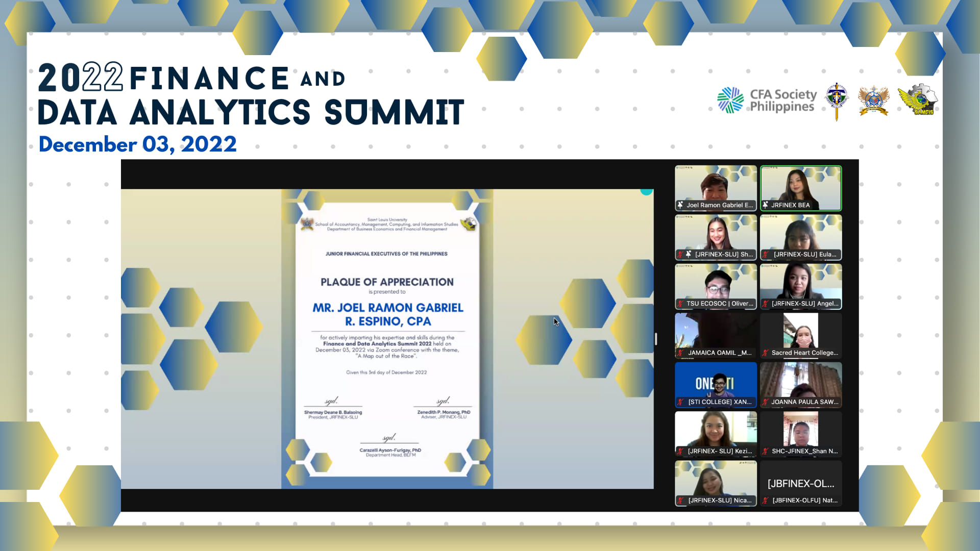Click muted mic icon on [STI COLLEGE] XAN tile
980x551 pixels.
680,402
